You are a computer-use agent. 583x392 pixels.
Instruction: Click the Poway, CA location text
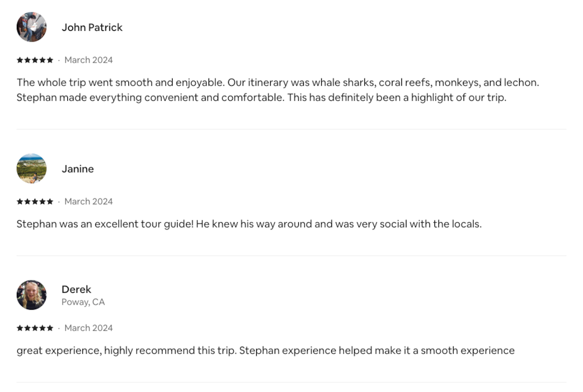tap(83, 302)
